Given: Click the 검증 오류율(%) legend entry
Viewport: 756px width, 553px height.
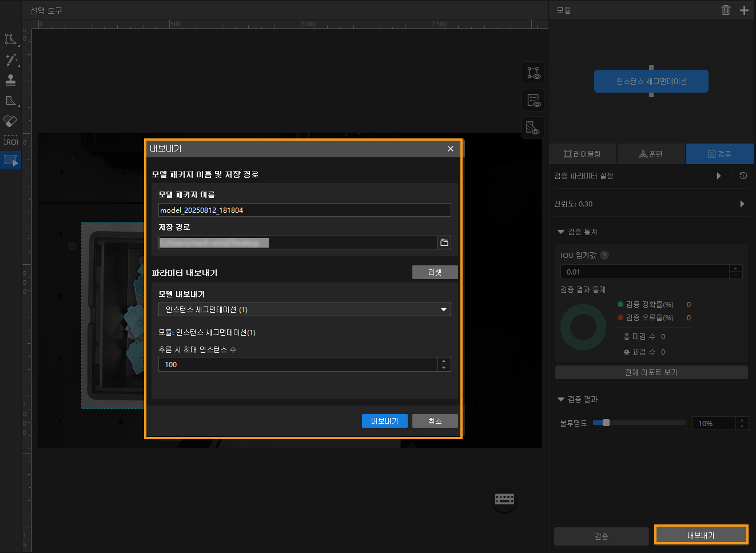Looking at the screenshot, I should pos(646,317).
